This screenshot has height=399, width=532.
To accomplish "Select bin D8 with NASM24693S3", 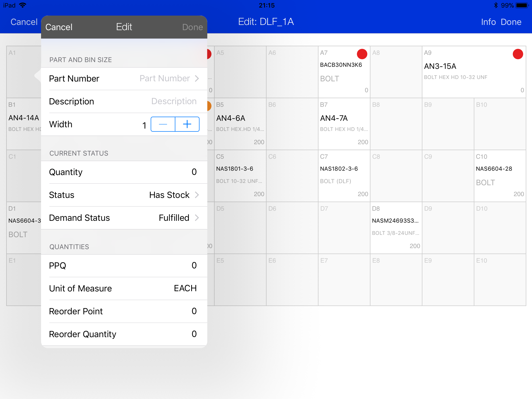I will [x=396, y=228].
